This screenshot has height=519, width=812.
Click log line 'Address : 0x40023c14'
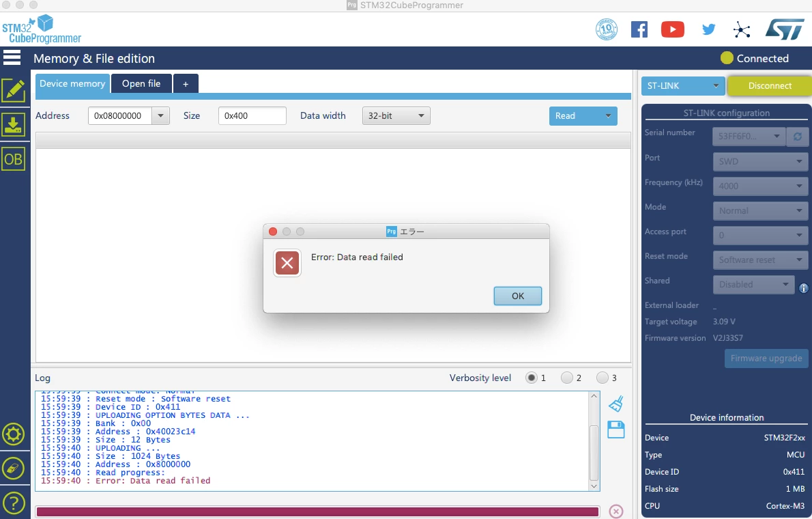point(118,432)
